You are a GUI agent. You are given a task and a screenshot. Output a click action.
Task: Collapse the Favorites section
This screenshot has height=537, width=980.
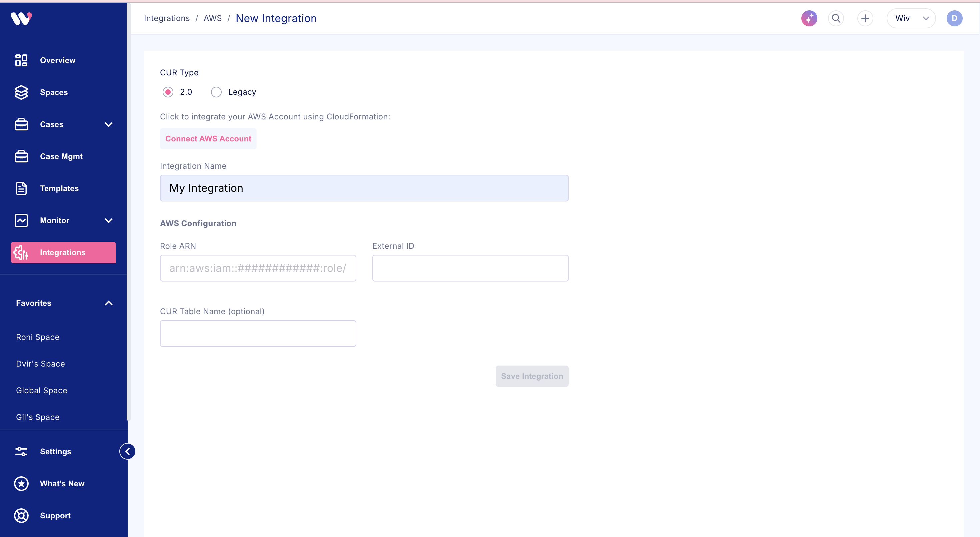(108, 303)
